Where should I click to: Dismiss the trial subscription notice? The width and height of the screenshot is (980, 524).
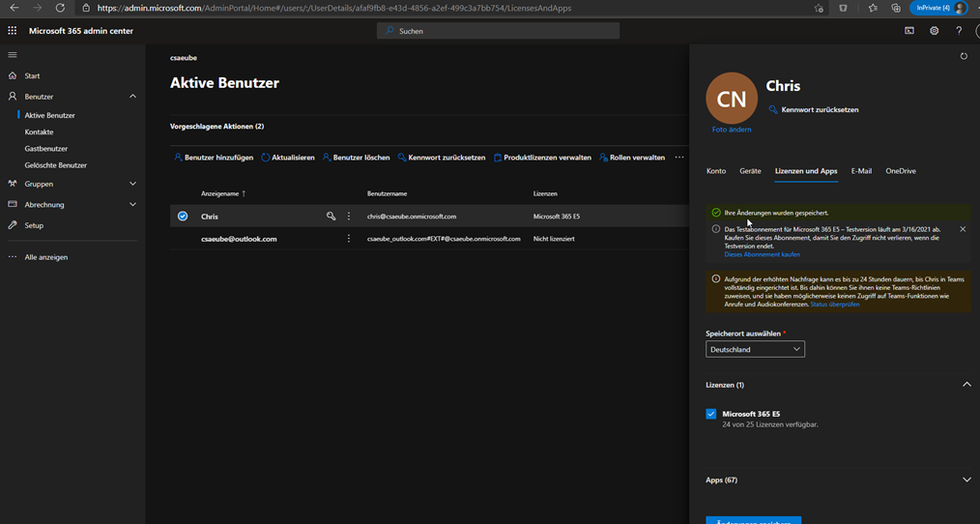point(963,229)
